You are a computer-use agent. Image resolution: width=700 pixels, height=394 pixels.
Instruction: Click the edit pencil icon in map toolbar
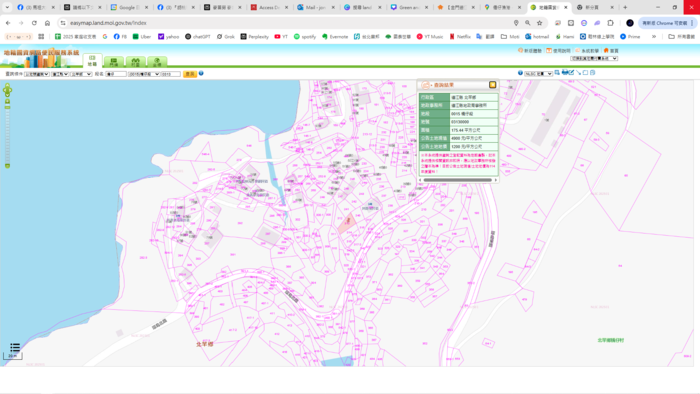tap(571, 72)
